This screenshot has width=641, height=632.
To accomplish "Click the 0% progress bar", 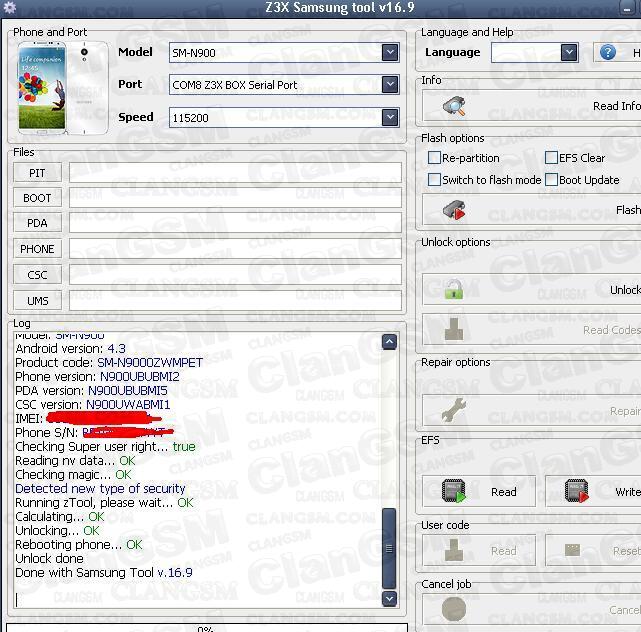I will tap(207, 628).
